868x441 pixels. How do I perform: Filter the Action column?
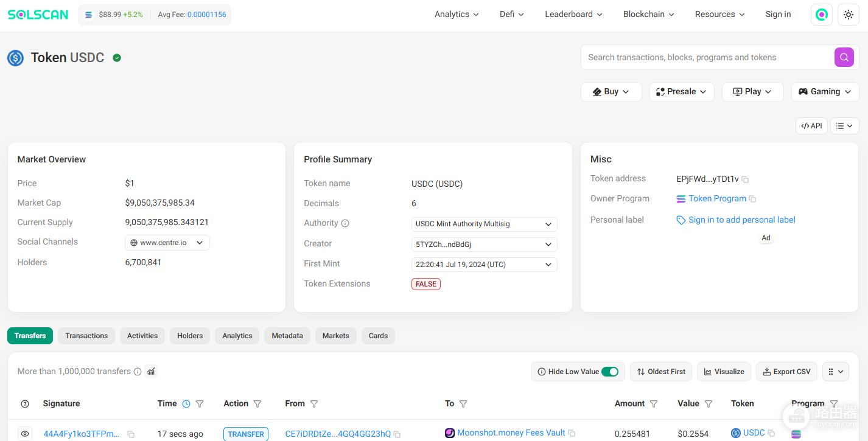click(257, 404)
